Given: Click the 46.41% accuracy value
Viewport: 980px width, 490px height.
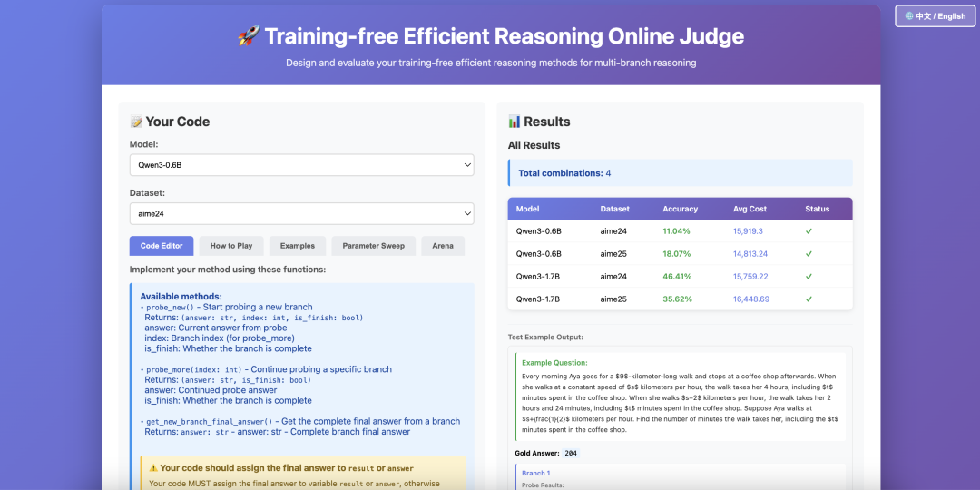Looking at the screenshot, I should pyautogui.click(x=677, y=276).
